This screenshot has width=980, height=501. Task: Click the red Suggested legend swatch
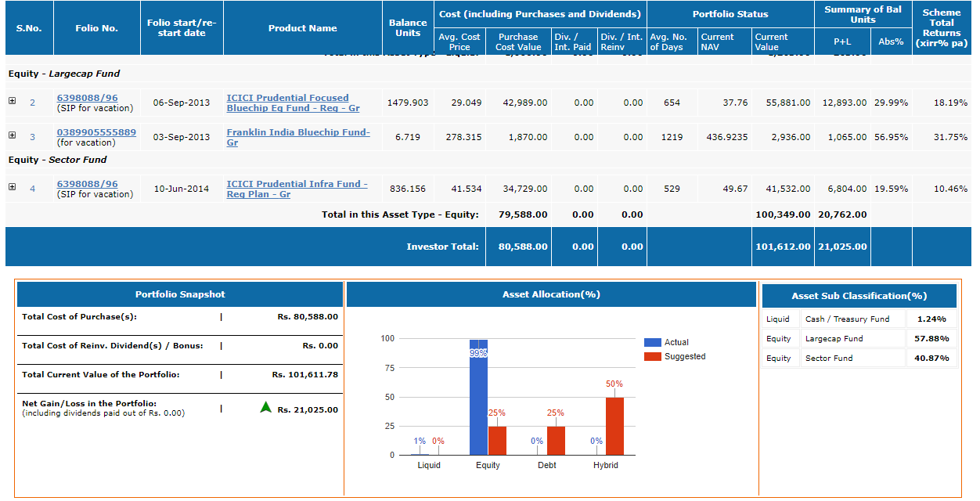click(652, 356)
